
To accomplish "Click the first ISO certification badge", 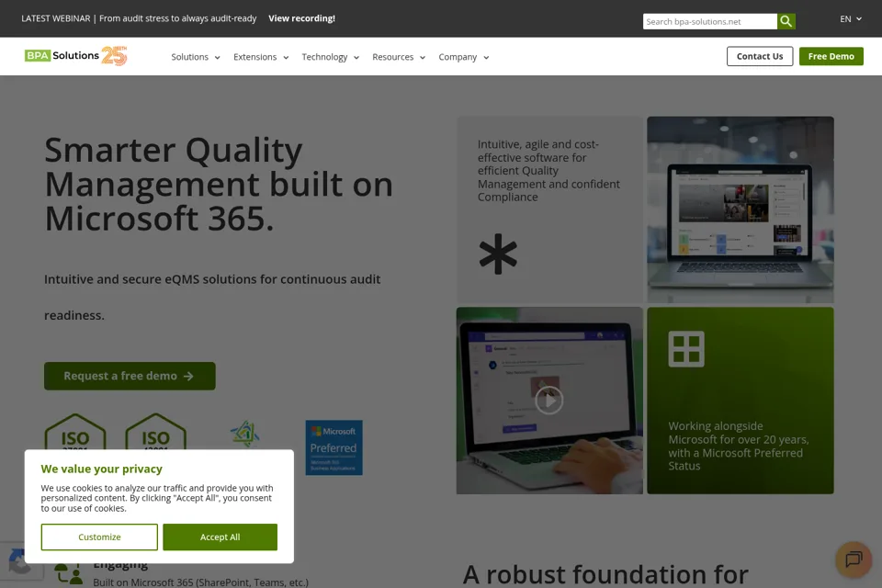I will [x=75, y=432].
